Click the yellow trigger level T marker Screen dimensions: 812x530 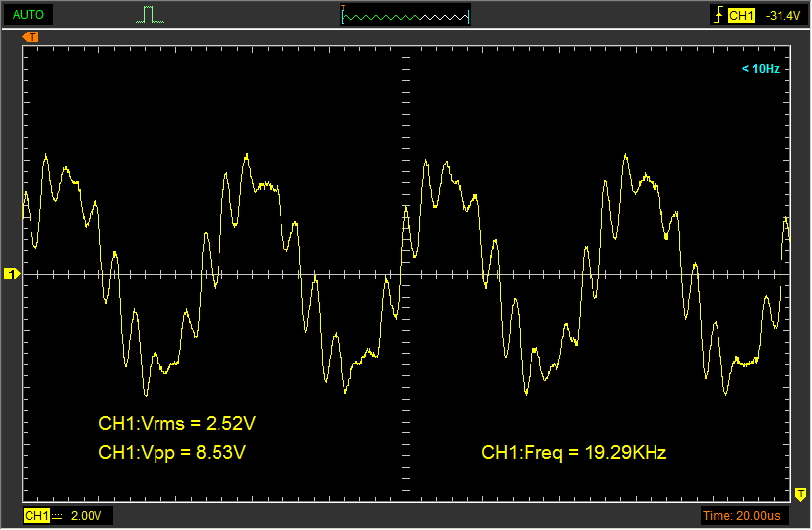coord(800,495)
